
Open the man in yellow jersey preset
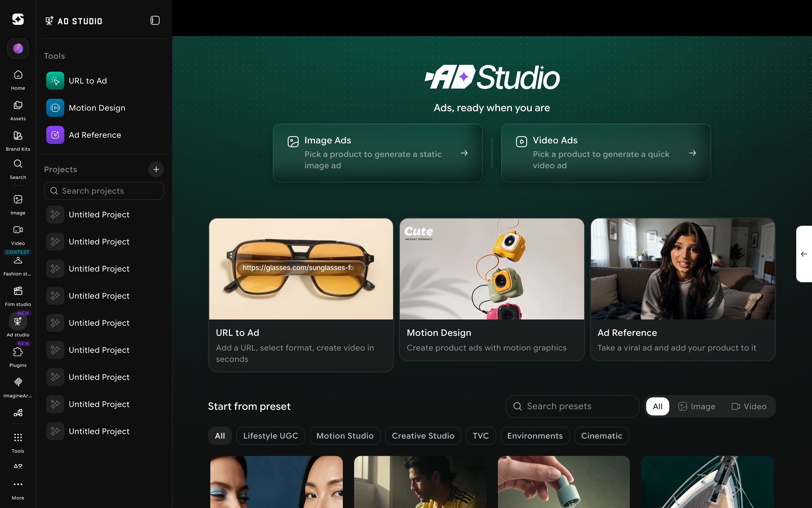pyautogui.click(x=420, y=482)
